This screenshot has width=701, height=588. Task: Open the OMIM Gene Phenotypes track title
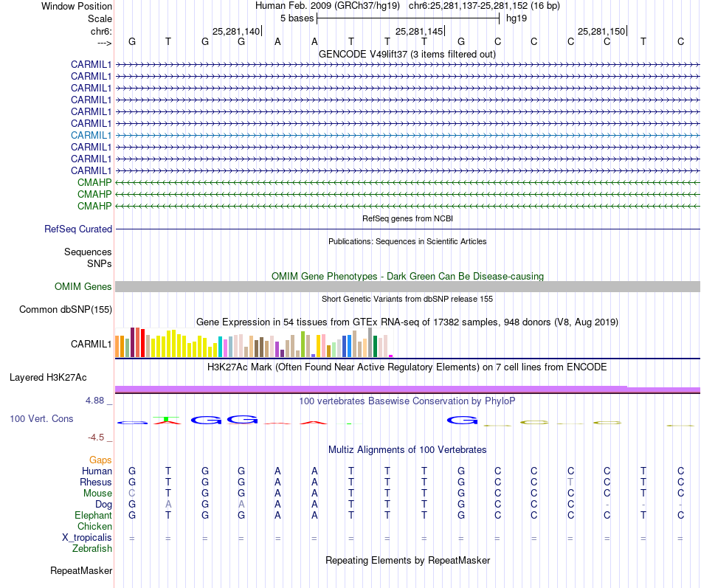(x=407, y=277)
